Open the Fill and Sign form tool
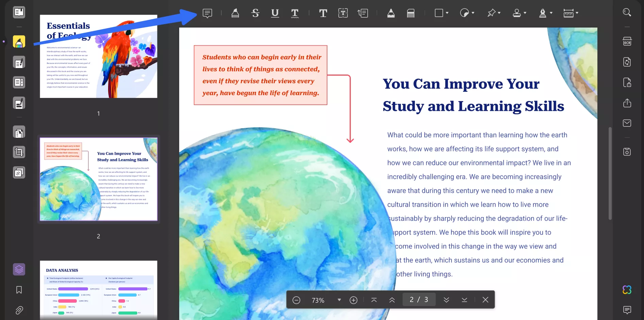This screenshot has height=320, width=644. tap(19, 103)
